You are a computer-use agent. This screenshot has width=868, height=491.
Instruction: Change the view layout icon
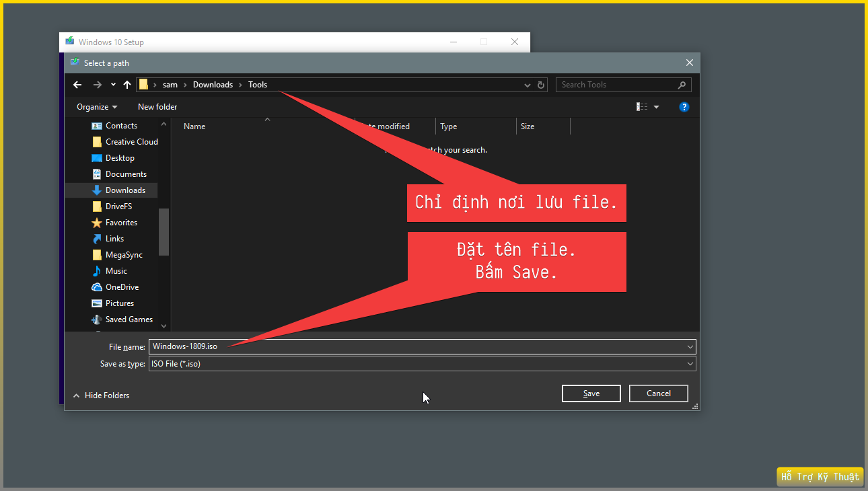point(642,107)
